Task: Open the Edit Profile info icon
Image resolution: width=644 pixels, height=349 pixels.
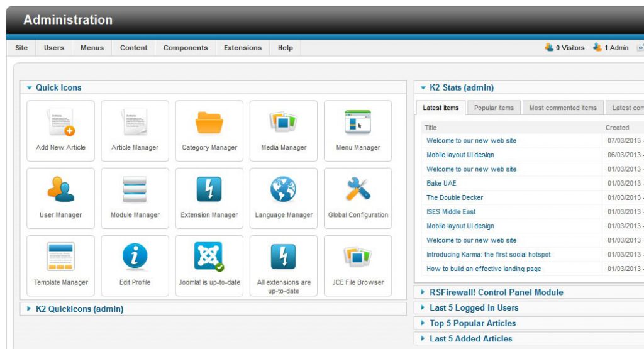Action: click(135, 265)
